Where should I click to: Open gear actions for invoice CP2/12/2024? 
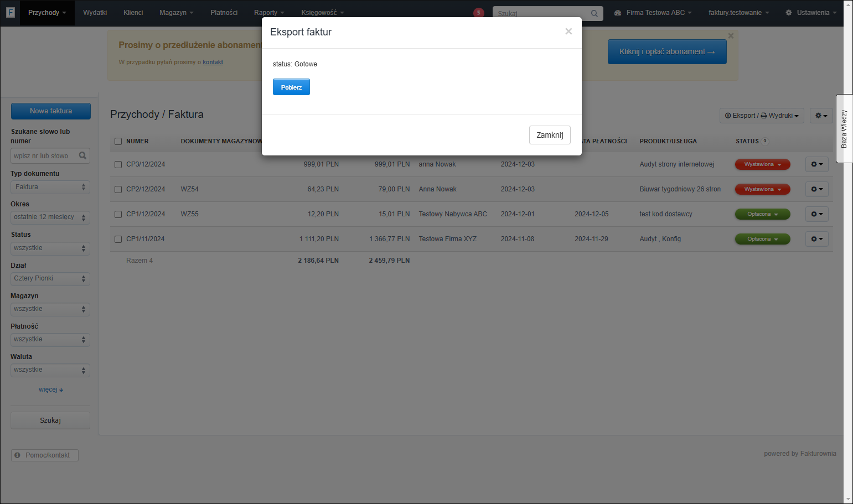[817, 189]
